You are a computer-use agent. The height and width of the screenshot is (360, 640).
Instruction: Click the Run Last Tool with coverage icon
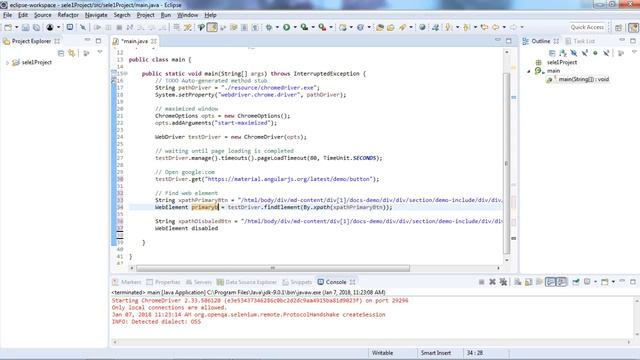pyautogui.click(x=304, y=27)
